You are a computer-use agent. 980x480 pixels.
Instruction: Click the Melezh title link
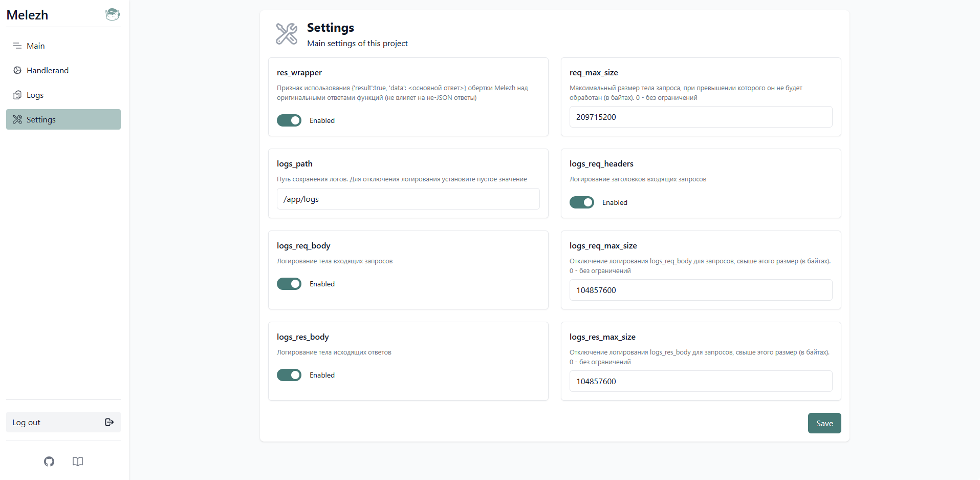click(27, 15)
